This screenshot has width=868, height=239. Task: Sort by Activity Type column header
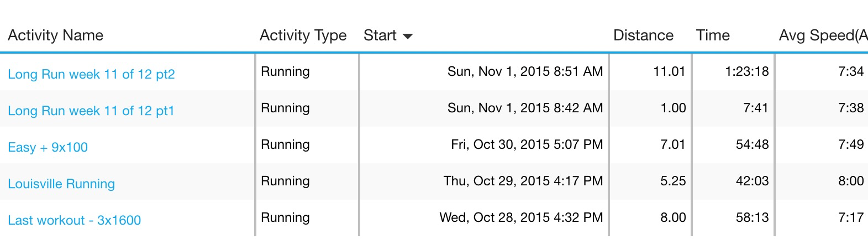coord(303,35)
